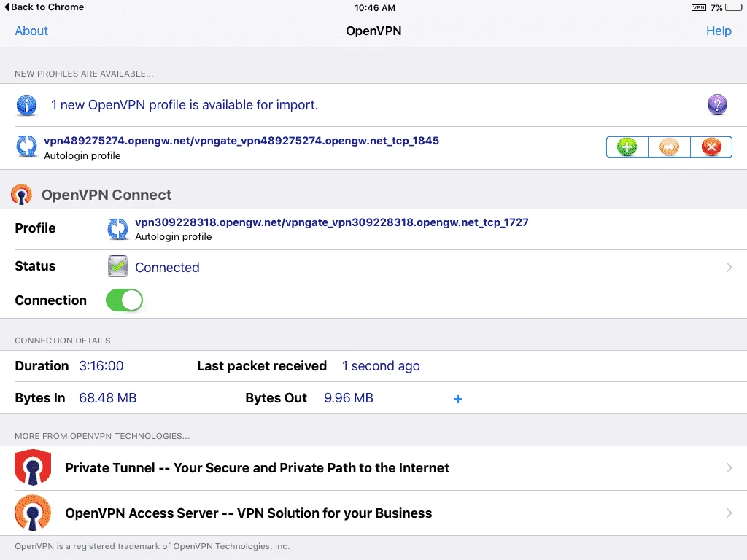This screenshot has height=560, width=747.
Task: Tap the blue plus next to Bytes Out
Action: click(x=457, y=399)
